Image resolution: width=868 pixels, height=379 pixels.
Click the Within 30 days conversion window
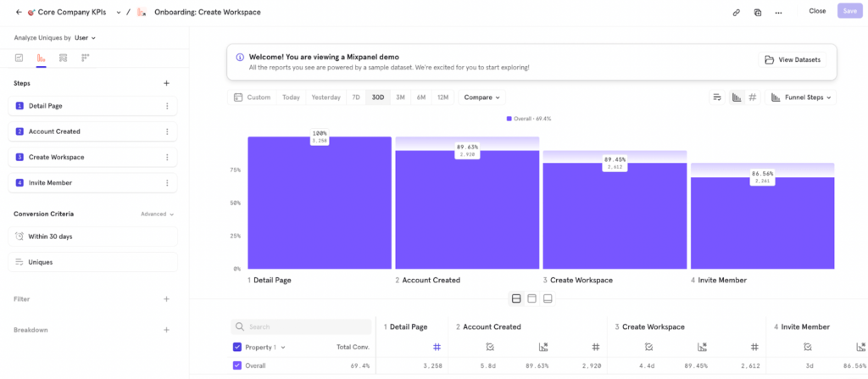pyautogui.click(x=92, y=236)
